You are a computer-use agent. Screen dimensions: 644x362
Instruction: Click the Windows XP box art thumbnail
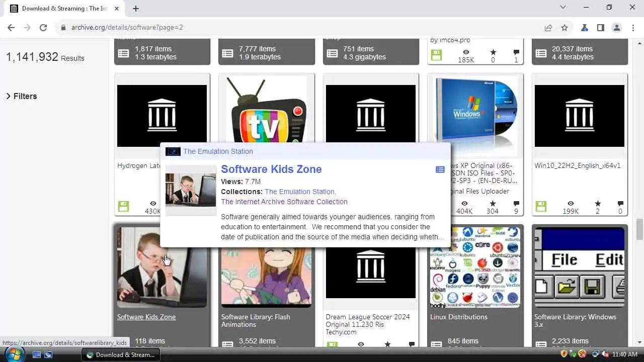(x=475, y=117)
